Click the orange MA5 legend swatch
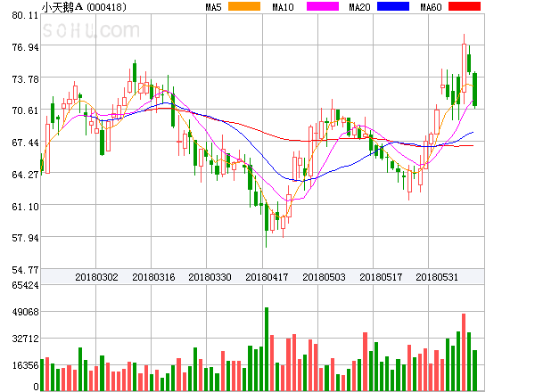535x392 pixels. tap(244, 6)
